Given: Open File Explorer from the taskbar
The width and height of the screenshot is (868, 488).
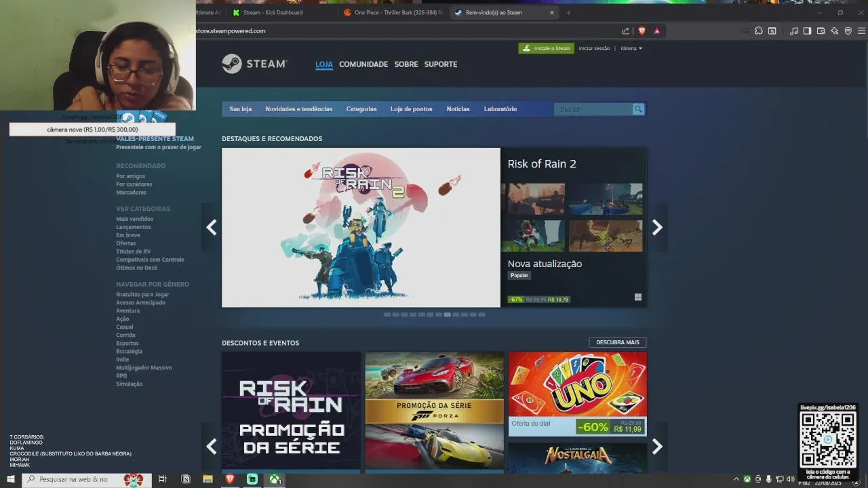Looking at the screenshot, I should 208,479.
